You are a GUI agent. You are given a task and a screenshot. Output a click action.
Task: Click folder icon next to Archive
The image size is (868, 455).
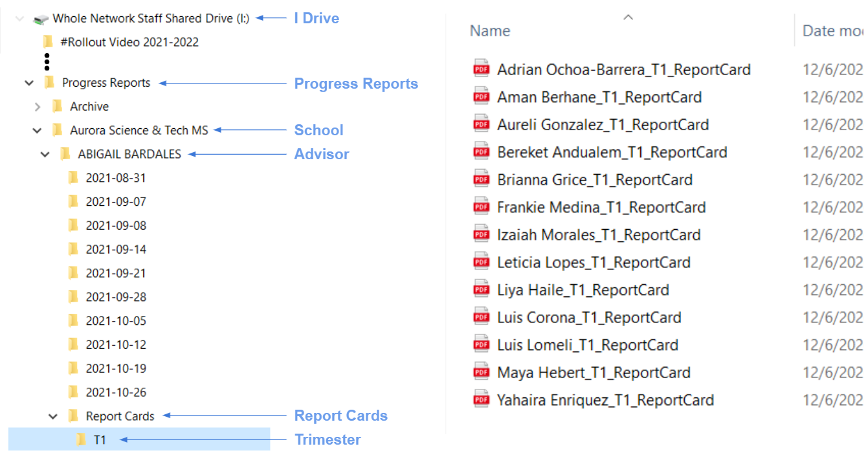[x=58, y=106]
